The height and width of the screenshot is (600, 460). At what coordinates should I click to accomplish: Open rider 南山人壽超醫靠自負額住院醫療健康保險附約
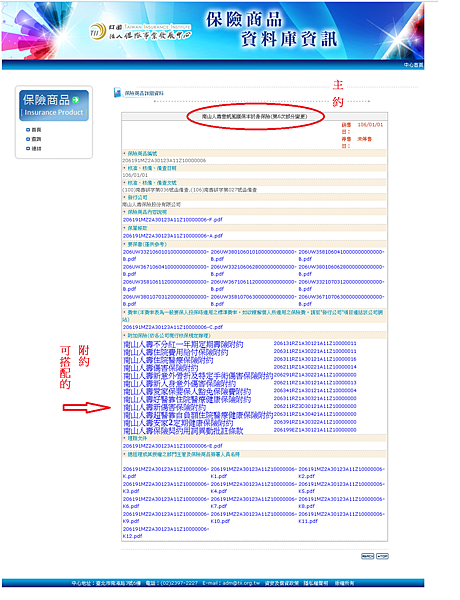198,415
